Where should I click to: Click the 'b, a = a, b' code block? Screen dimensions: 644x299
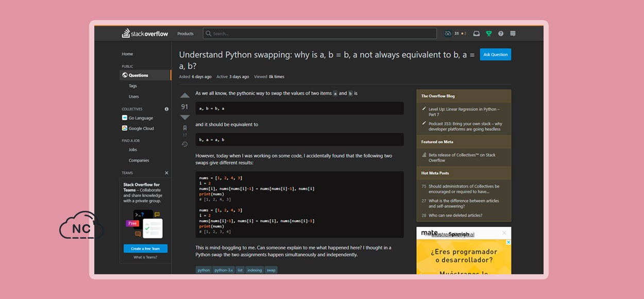[x=300, y=140]
